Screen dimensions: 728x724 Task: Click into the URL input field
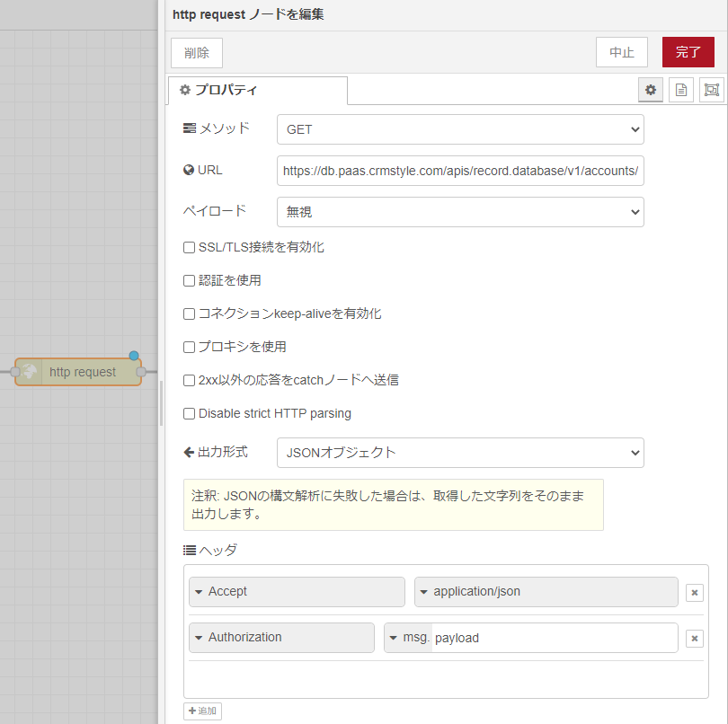460,171
